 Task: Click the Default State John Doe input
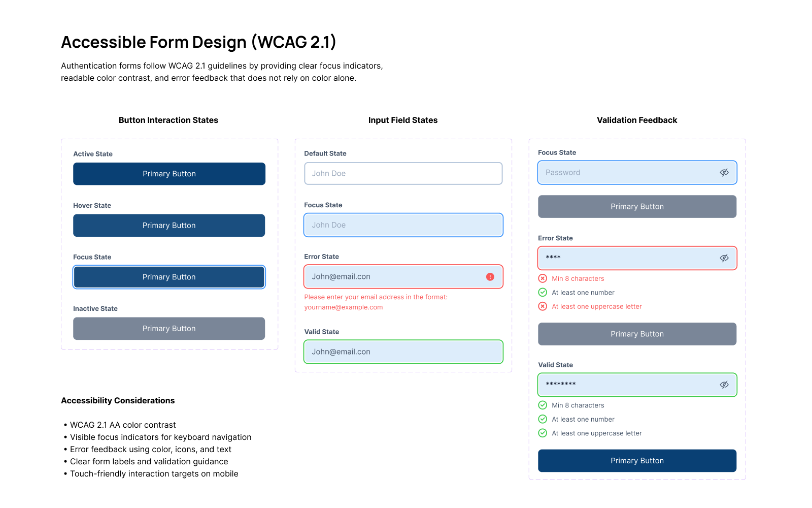click(403, 173)
